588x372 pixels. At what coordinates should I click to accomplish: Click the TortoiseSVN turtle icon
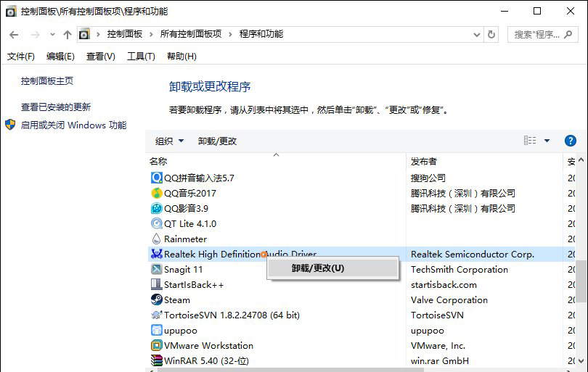click(156, 315)
